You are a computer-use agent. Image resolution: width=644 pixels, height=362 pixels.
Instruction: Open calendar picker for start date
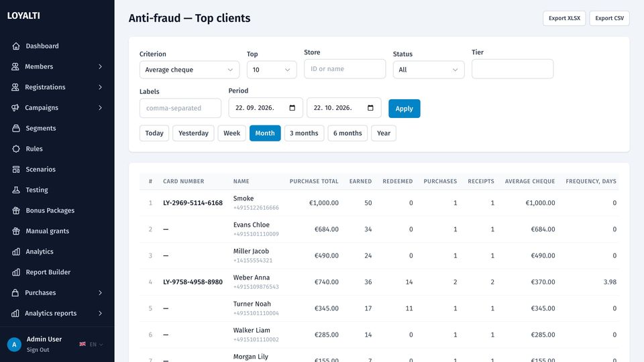pos(292,107)
